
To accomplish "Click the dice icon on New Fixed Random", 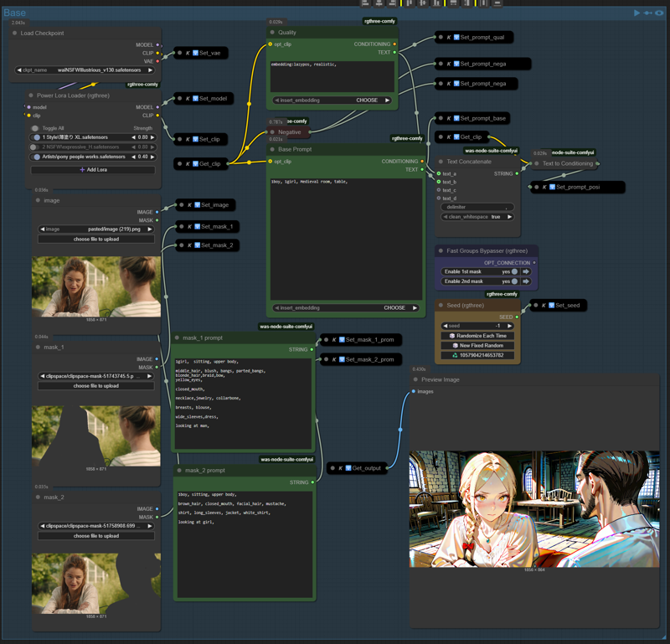I will coord(456,345).
